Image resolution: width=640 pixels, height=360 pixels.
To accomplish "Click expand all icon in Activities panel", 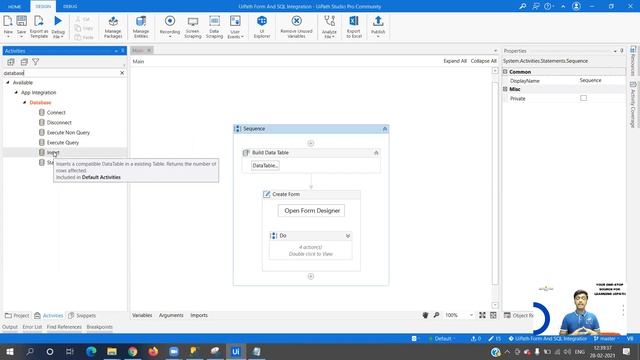I will [11, 62].
